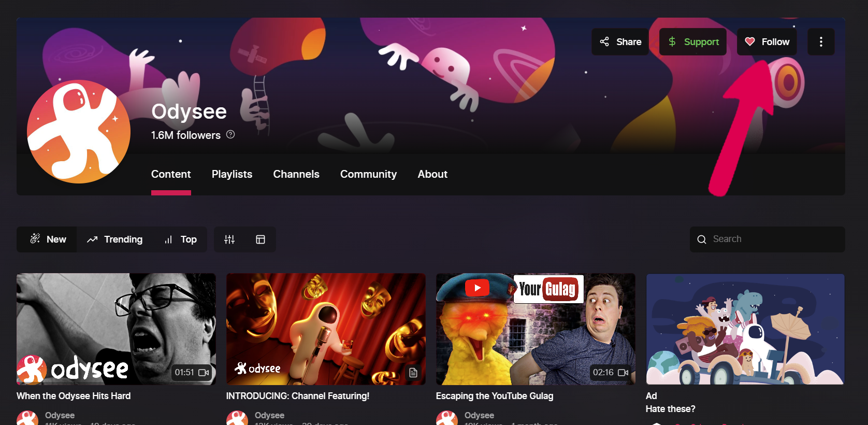Open the filter sliders options
The height and width of the screenshot is (425, 868).
tap(229, 239)
